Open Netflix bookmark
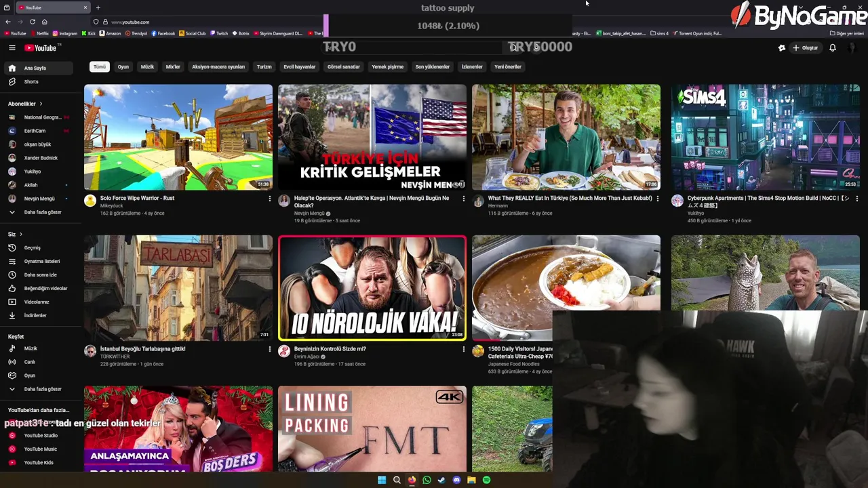Image resolution: width=868 pixels, height=488 pixels. pyautogui.click(x=39, y=33)
